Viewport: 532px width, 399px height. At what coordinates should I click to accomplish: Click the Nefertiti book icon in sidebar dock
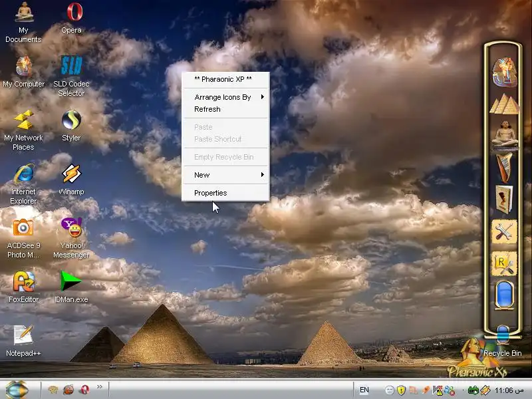click(504, 199)
